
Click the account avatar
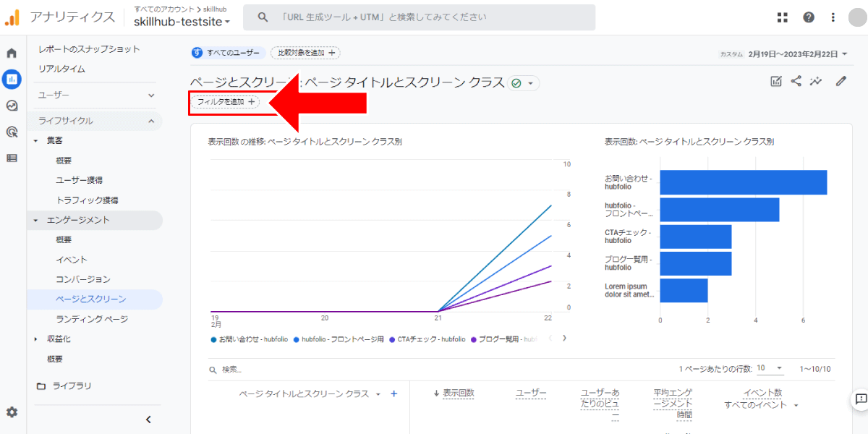click(x=857, y=17)
